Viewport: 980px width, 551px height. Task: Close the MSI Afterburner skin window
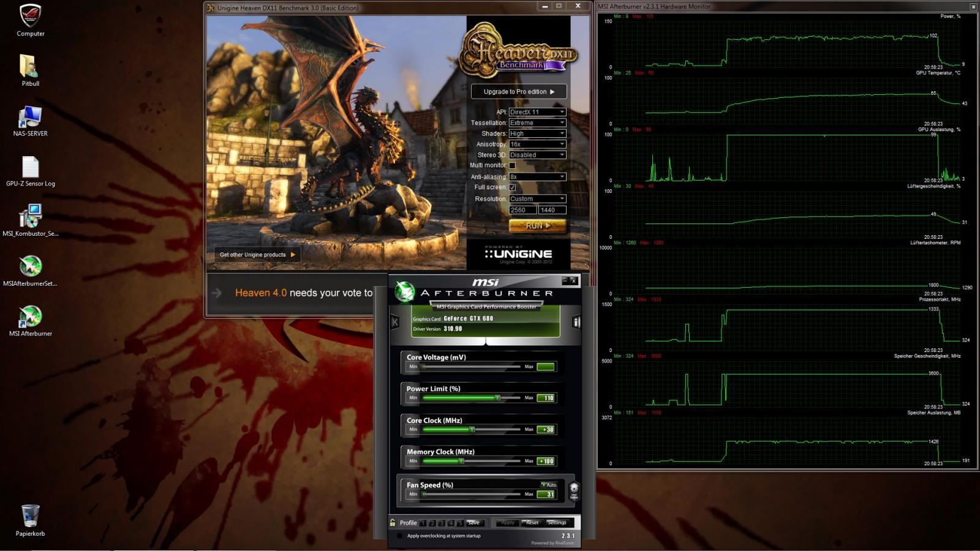pos(573,280)
